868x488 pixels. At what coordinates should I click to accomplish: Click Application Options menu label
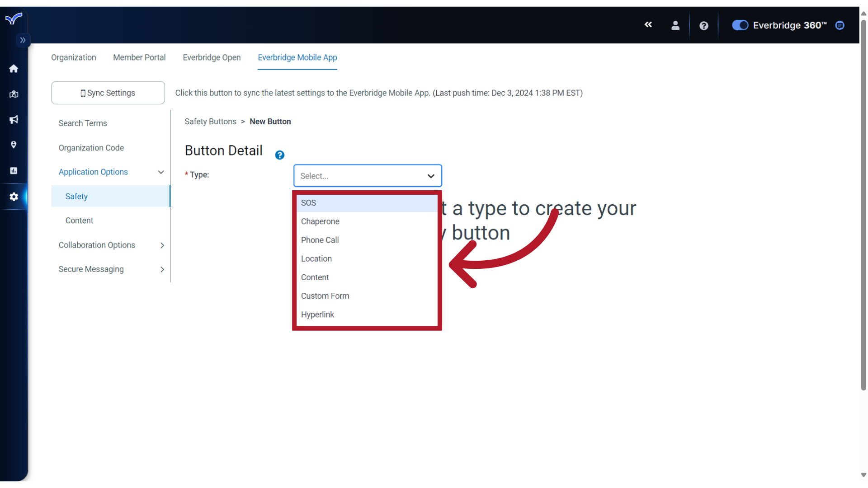(93, 172)
